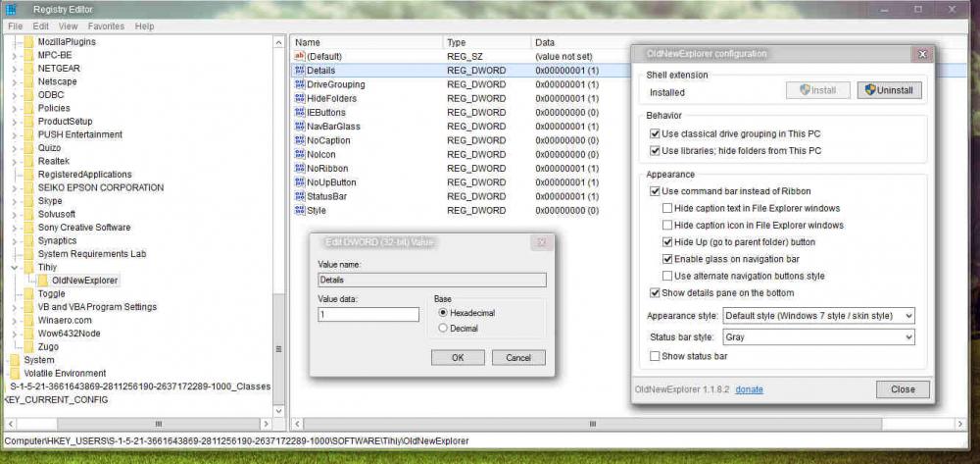Expand the SEIKO EPSON CORPORATION node

click(x=14, y=187)
